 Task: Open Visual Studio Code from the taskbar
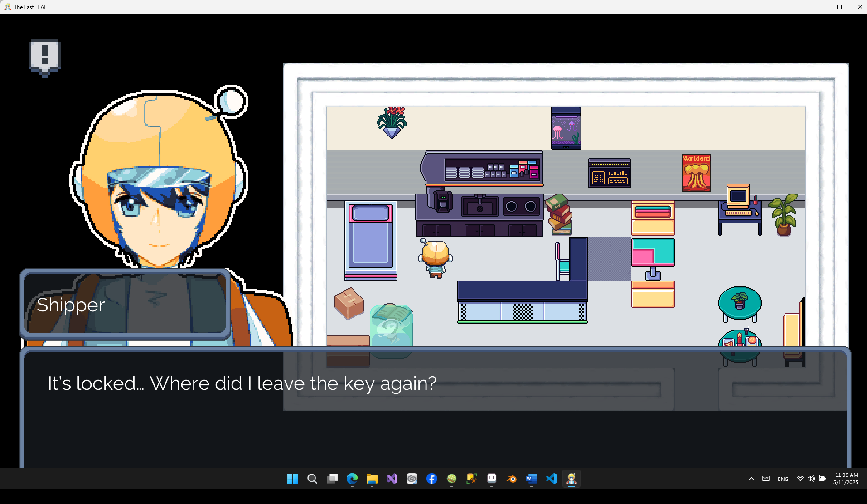click(552, 479)
